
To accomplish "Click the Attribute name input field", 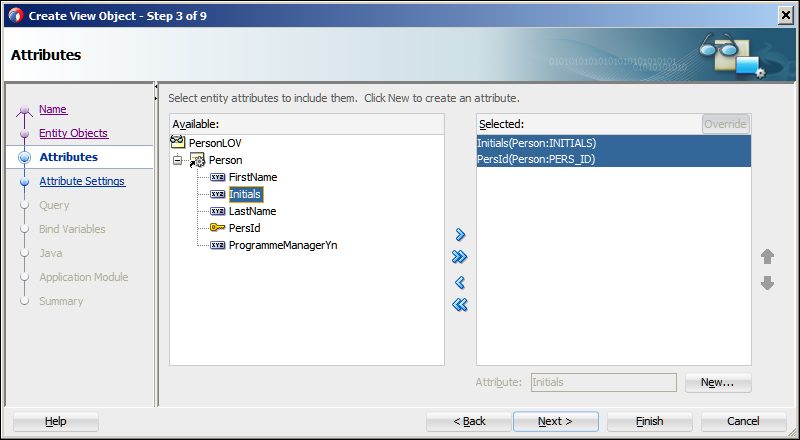I will point(604,382).
